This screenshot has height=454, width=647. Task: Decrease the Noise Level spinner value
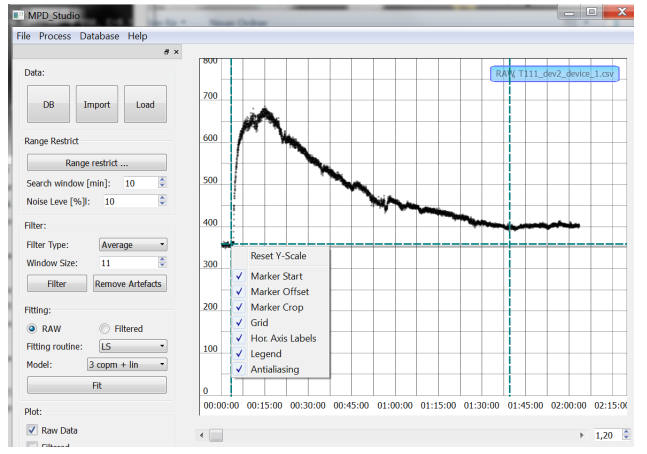[162, 204]
